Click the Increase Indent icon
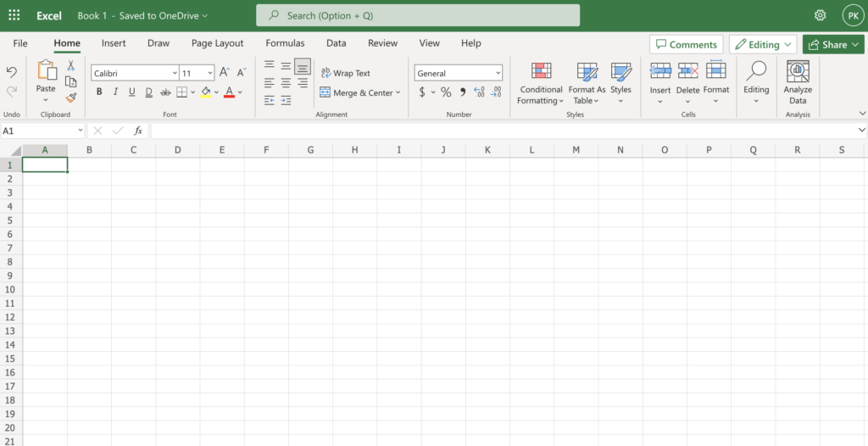 (x=286, y=100)
